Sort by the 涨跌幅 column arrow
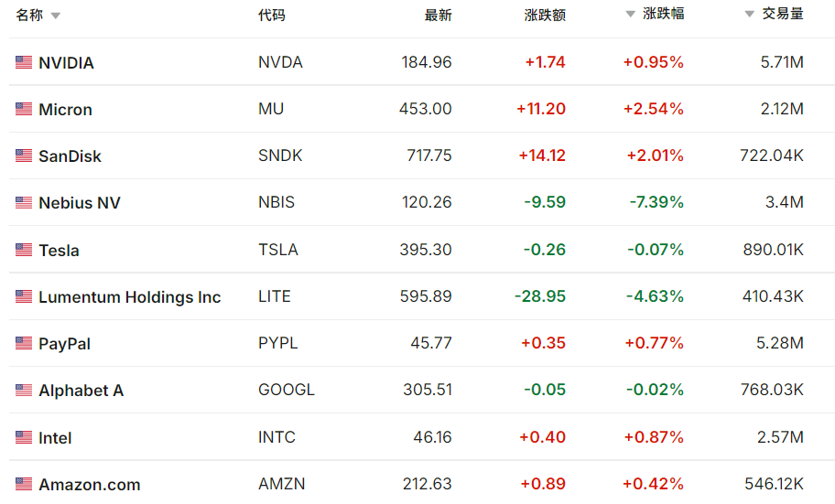The width and height of the screenshot is (835, 504). tap(630, 15)
